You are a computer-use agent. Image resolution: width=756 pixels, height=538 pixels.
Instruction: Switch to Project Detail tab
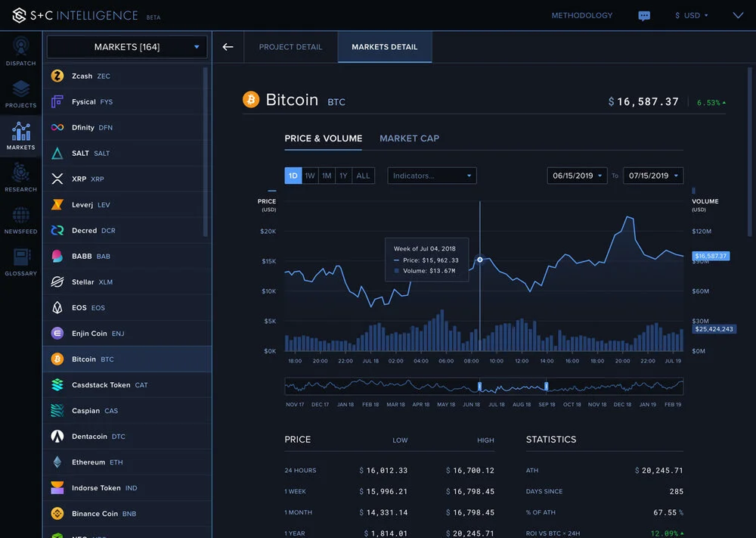tap(291, 47)
